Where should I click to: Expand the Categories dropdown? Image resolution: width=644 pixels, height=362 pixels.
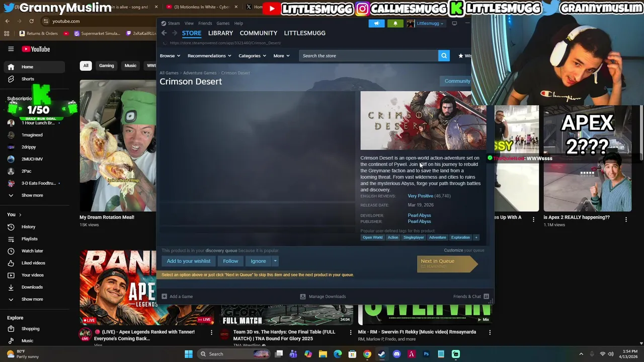pos(252,56)
